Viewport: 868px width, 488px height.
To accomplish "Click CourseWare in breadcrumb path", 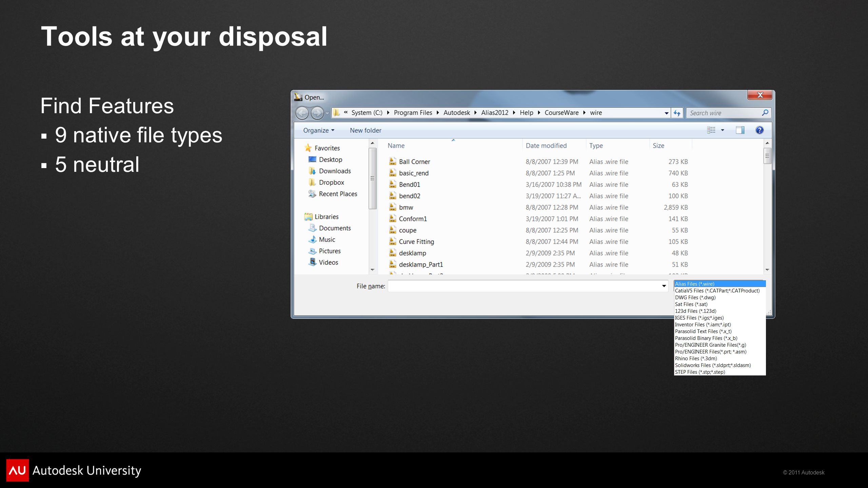I will 561,113.
